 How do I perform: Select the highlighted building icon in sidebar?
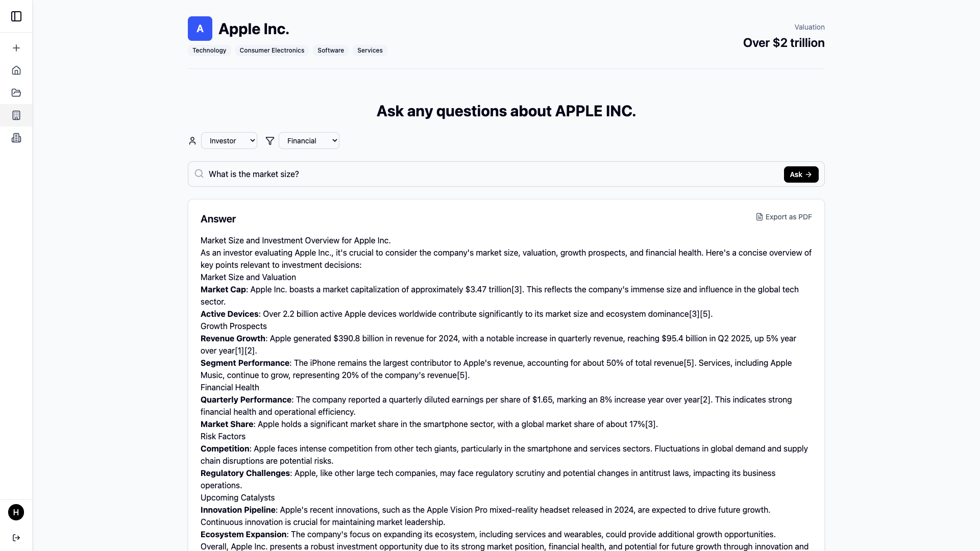tap(16, 115)
